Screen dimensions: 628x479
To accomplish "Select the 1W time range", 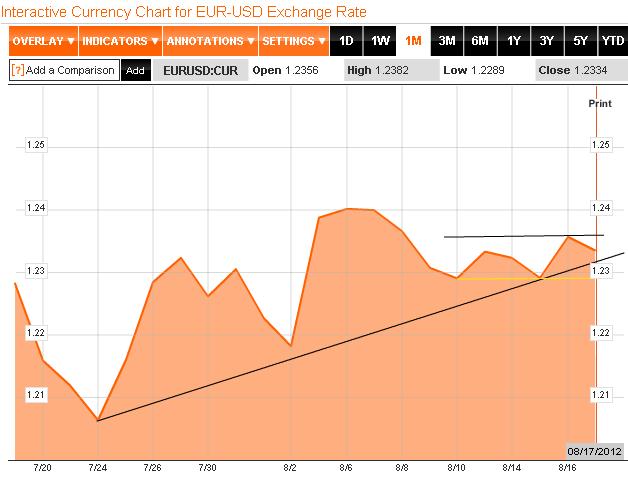I will (380, 41).
